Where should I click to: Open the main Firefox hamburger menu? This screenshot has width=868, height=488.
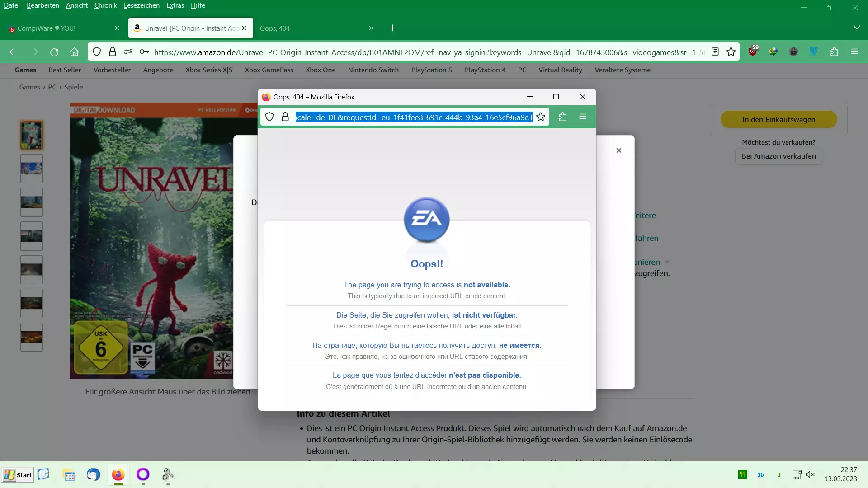click(x=854, y=52)
